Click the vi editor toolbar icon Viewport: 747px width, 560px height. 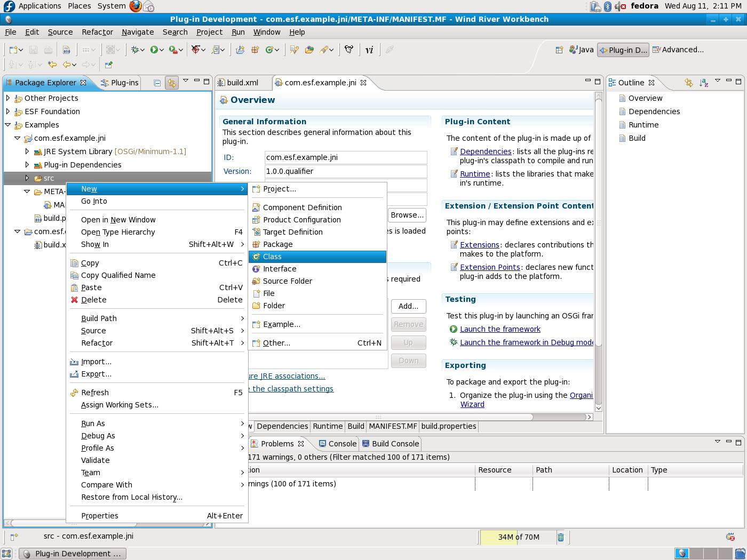point(369,50)
